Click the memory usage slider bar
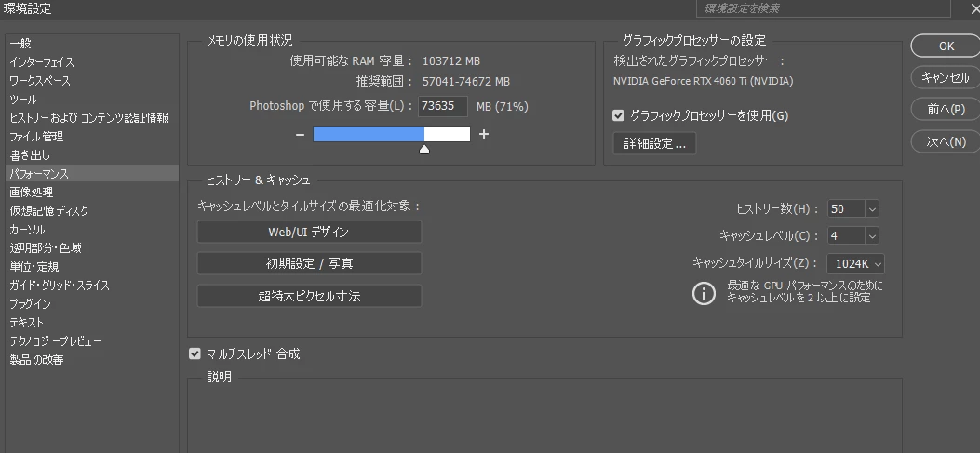This screenshot has height=453, width=980. click(x=391, y=134)
